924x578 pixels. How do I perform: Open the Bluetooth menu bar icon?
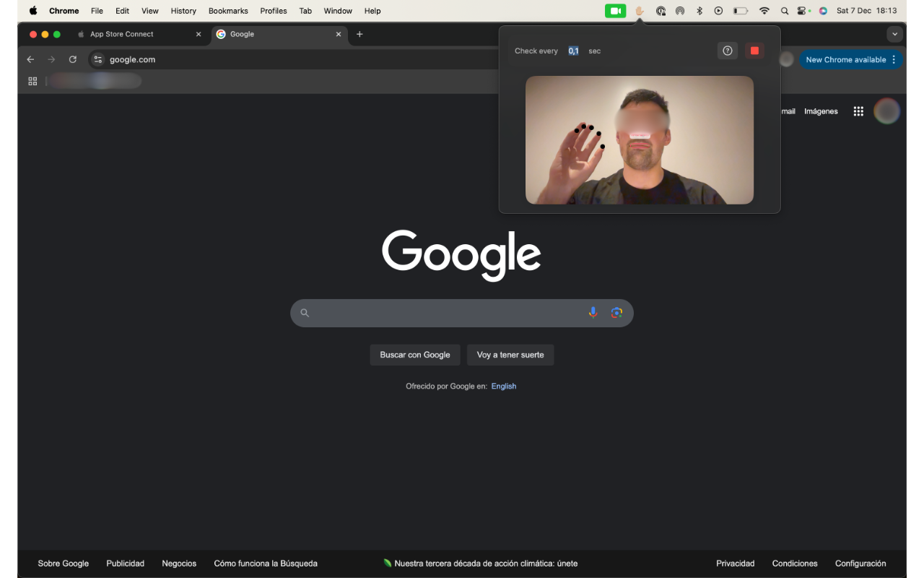point(699,11)
